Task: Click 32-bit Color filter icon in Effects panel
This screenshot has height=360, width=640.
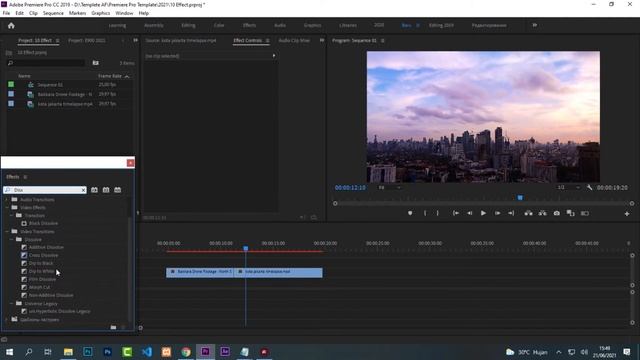Action: pos(106,190)
